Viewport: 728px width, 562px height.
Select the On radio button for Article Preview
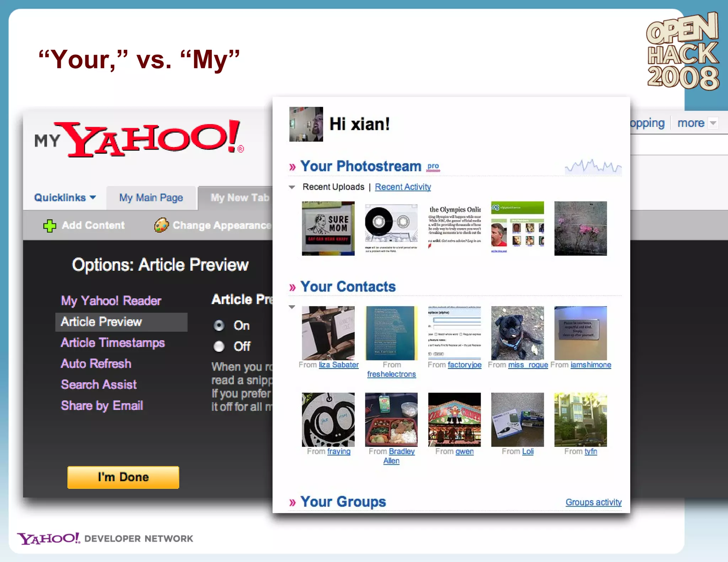219,325
